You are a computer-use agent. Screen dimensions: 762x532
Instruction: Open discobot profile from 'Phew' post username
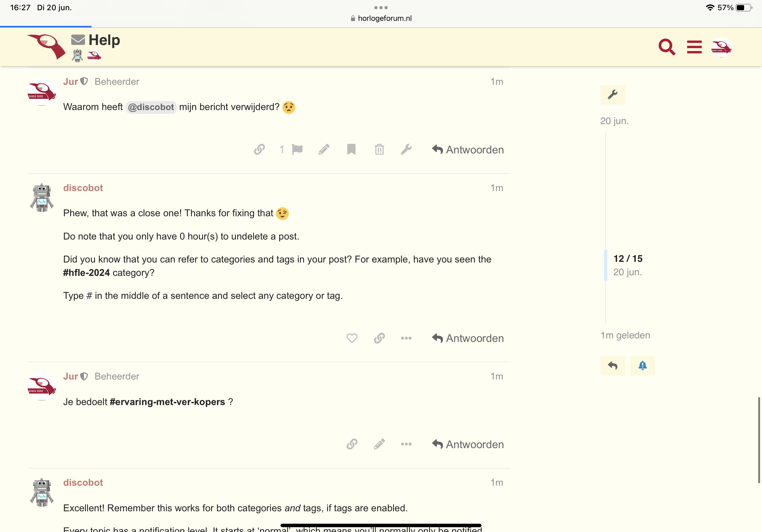[83, 188]
